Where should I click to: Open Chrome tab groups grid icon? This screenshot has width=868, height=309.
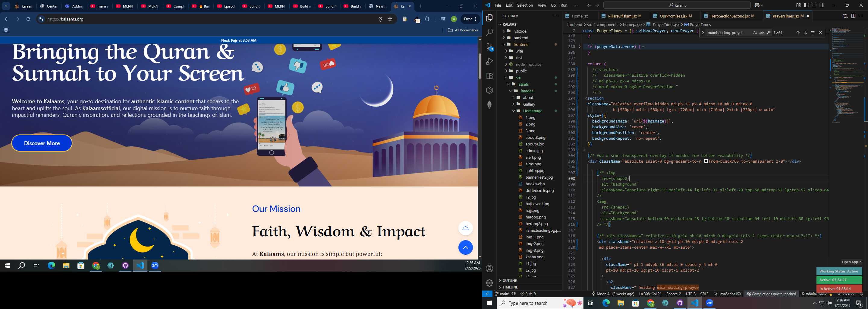pos(6,30)
